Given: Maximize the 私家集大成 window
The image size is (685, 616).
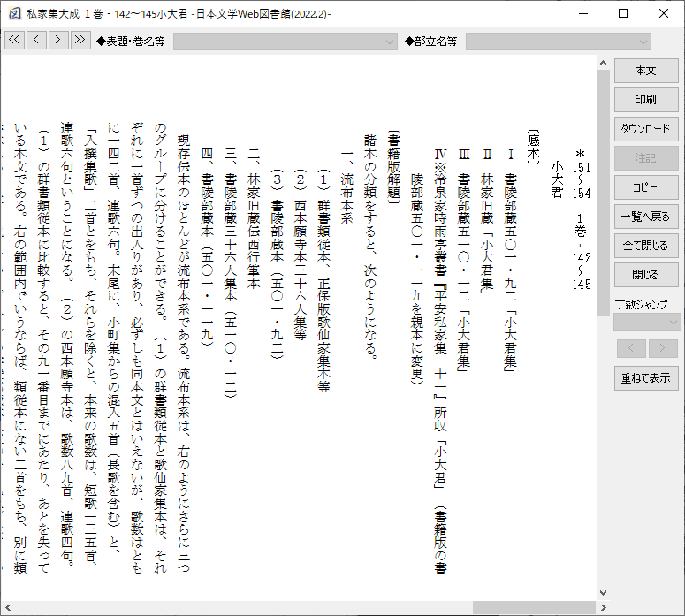Looking at the screenshot, I should click(623, 13).
